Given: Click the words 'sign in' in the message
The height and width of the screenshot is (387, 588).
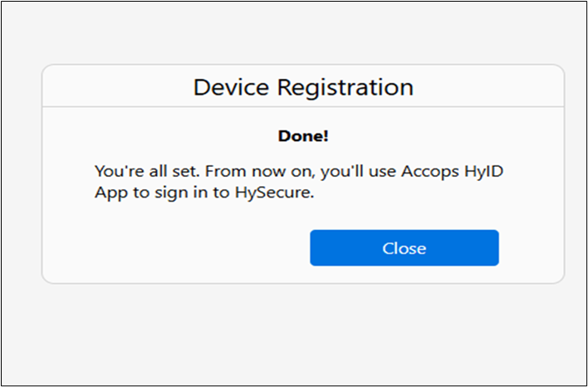Looking at the screenshot, I should (181, 193).
